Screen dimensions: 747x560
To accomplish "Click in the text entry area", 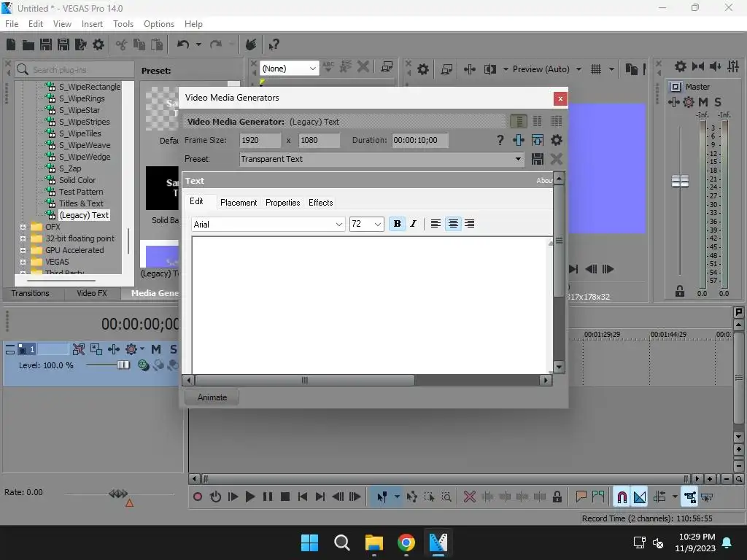I will point(371,306).
